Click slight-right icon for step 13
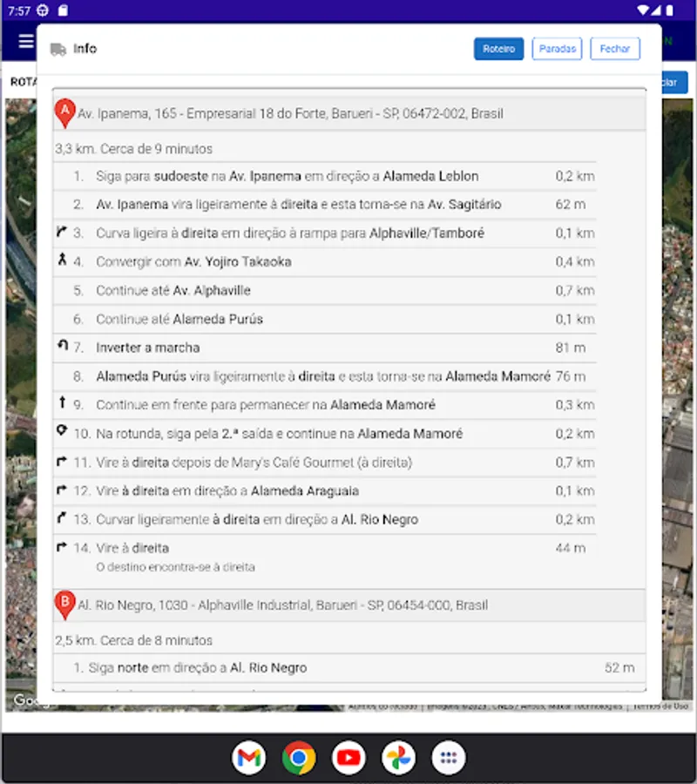Screen dimensions: 697x784 62,518
